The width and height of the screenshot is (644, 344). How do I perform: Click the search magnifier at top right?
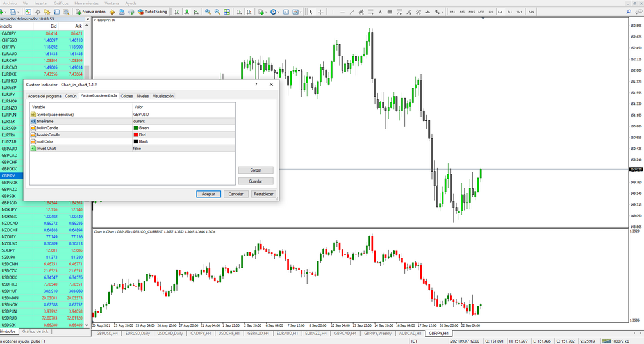[x=629, y=12]
